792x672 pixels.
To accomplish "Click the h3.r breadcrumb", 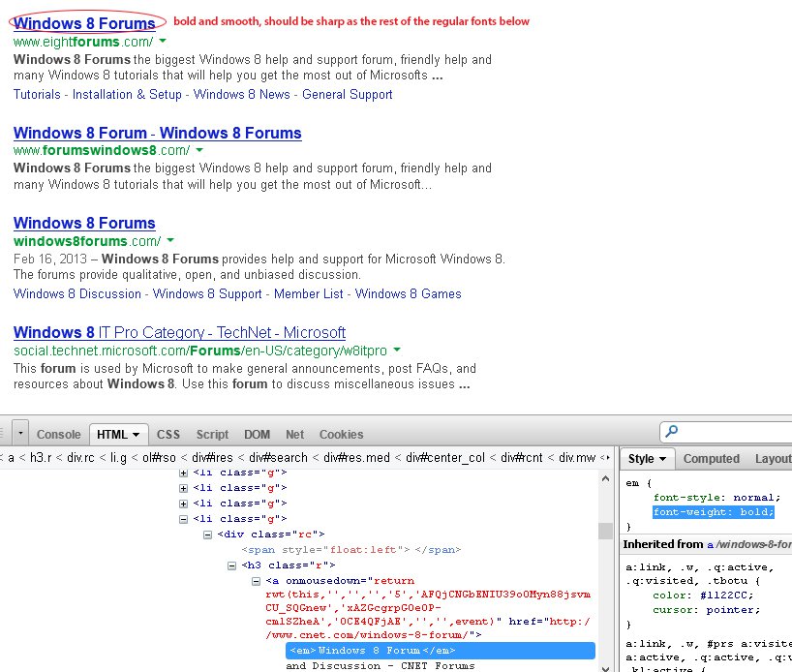I will tap(41, 458).
